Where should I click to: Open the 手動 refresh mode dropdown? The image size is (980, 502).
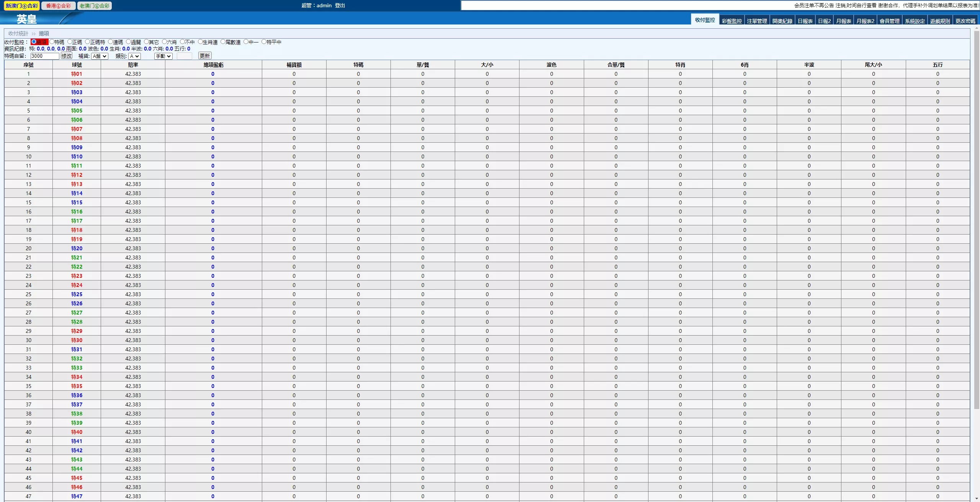pyautogui.click(x=163, y=56)
